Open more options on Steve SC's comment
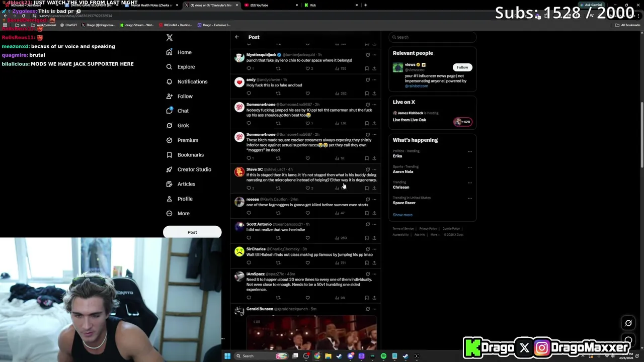 [374, 169]
